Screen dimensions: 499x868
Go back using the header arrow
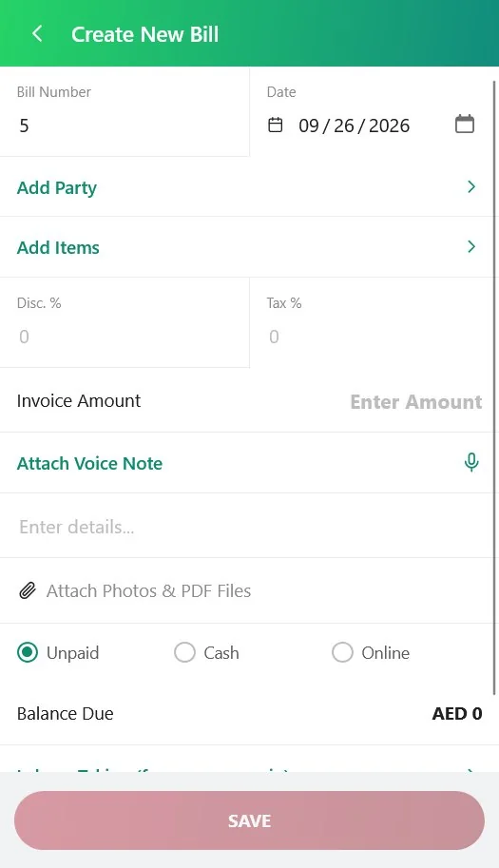(x=37, y=34)
